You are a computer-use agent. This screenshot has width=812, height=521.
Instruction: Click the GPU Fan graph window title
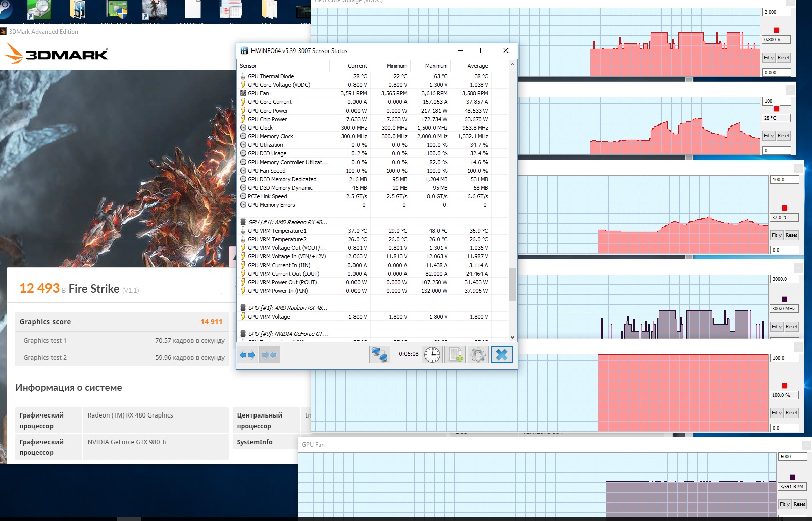(x=313, y=445)
